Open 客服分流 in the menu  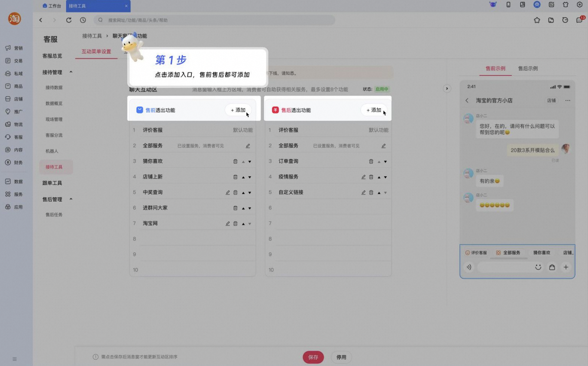tap(54, 135)
